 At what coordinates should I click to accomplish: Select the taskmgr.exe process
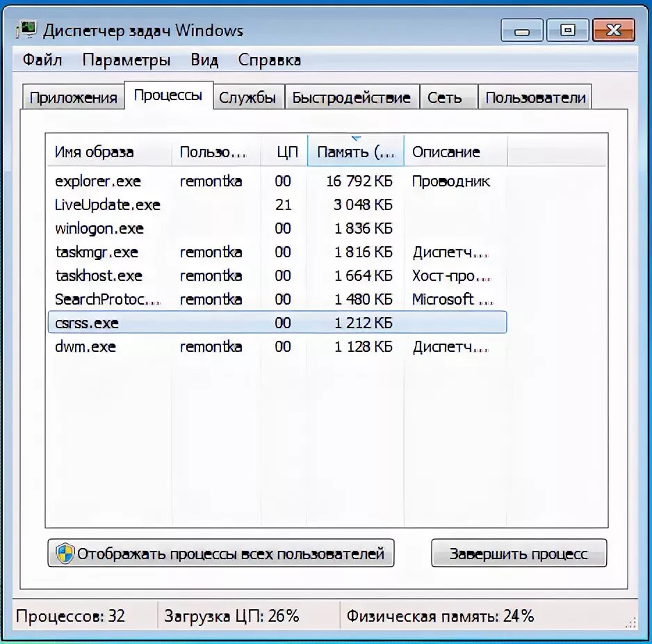[x=277, y=252]
